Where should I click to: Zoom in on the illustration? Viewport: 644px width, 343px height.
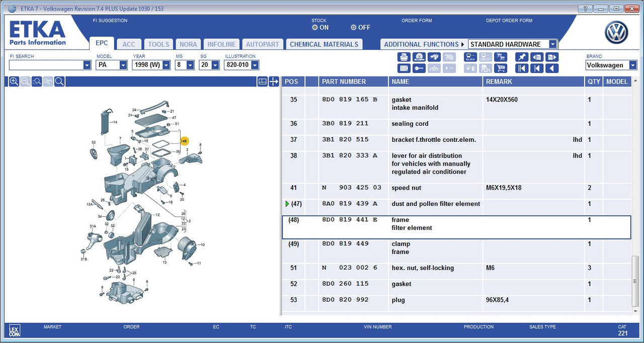pyautogui.click(x=14, y=81)
